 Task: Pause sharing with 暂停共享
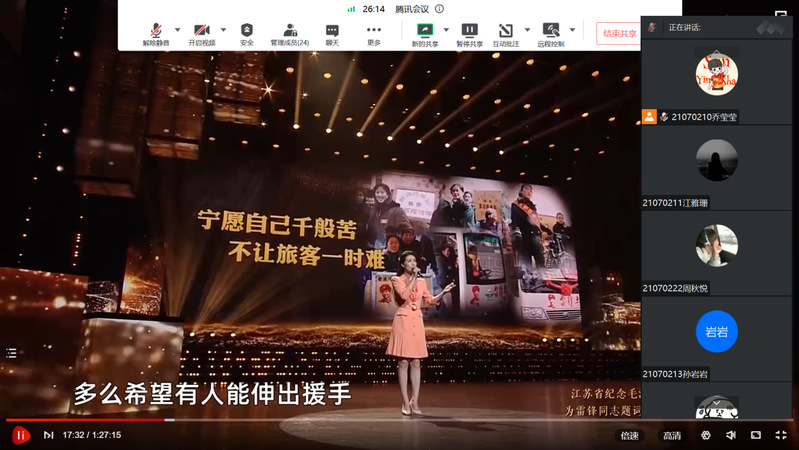[x=469, y=31]
